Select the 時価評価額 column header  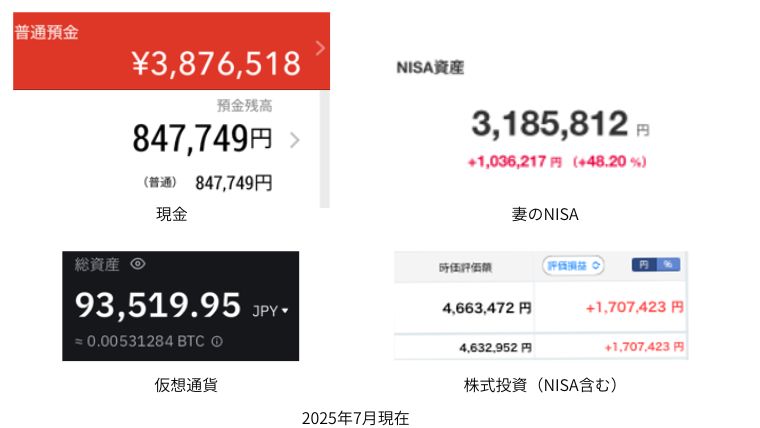click(465, 268)
